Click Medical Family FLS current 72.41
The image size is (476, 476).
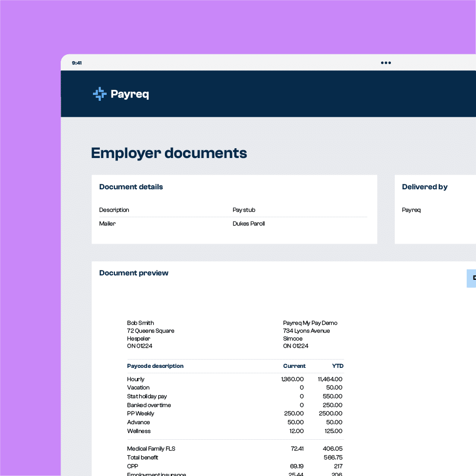297,449
